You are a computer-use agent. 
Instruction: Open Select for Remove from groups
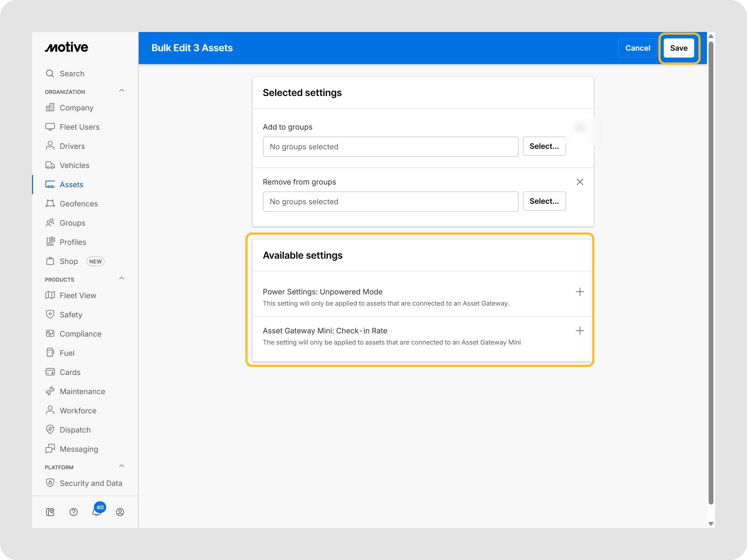544,201
